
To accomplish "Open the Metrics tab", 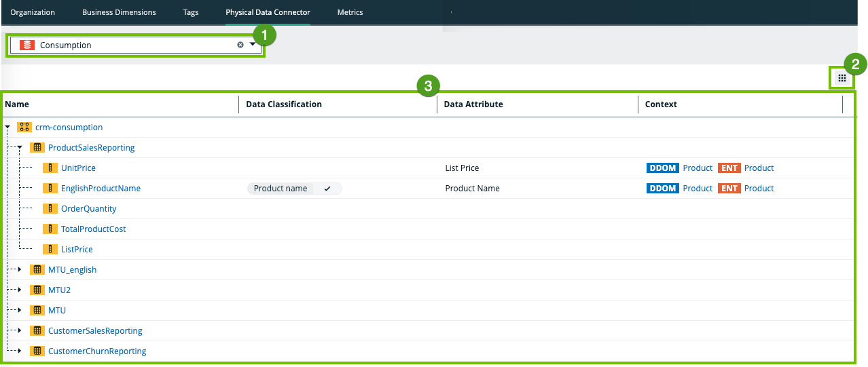I will [x=350, y=12].
